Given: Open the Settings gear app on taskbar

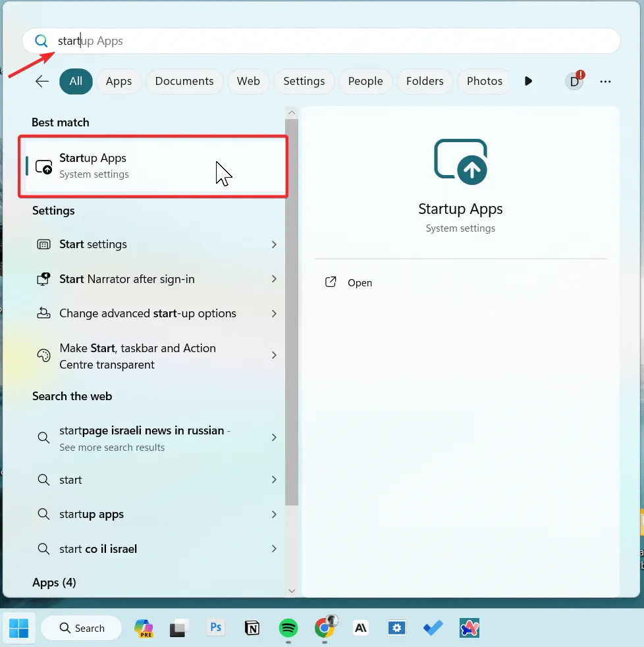Looking at the screenshot, I should pyautogui.click(x=396, y=628).
